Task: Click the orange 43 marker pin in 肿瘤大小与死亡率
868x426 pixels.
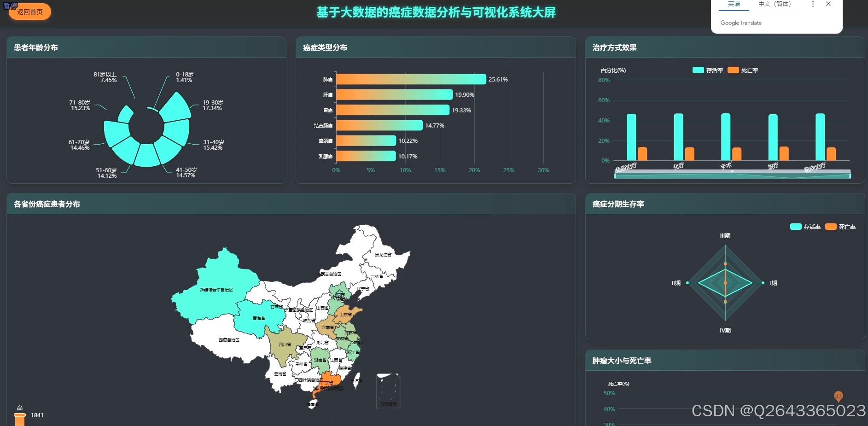Action: coord(839,396)
